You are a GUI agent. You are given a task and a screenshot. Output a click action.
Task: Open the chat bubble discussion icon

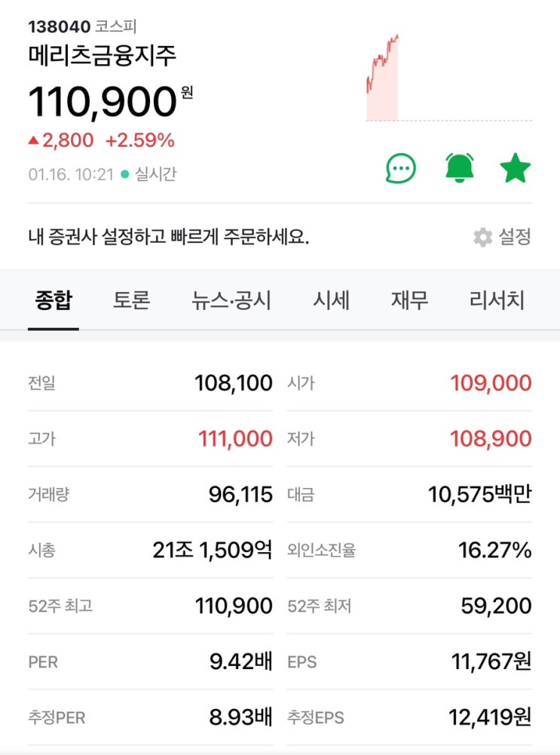[x=401, y=168]
